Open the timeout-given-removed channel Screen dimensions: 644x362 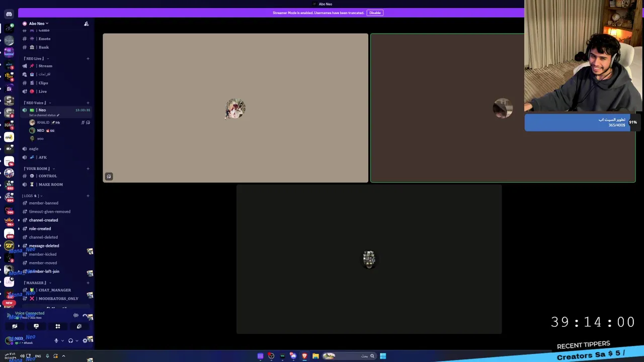55,212
